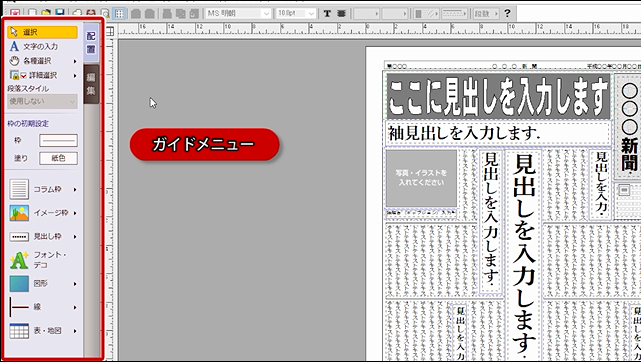Toggle the grid display toolbar button
The height and width of the screenshot is (362, 641).
[119, 13]
